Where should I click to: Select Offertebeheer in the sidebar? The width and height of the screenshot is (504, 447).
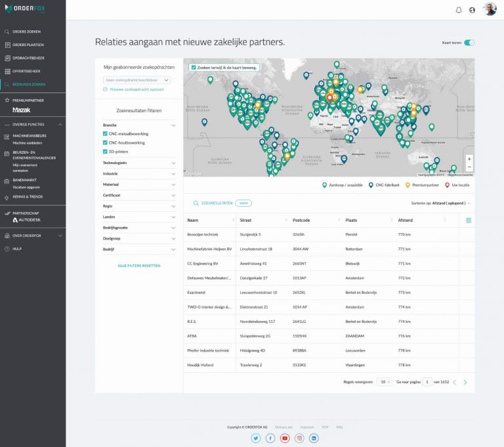click(x=27, y=71)
